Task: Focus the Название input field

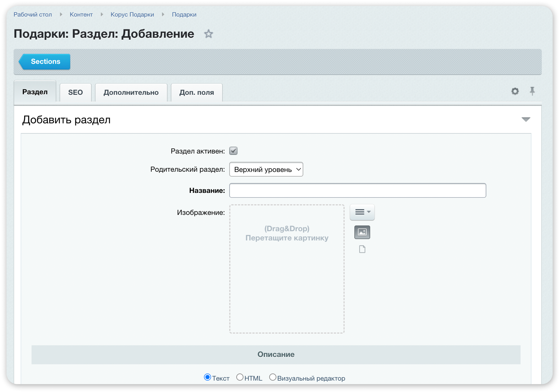Action: pos(358,191)
